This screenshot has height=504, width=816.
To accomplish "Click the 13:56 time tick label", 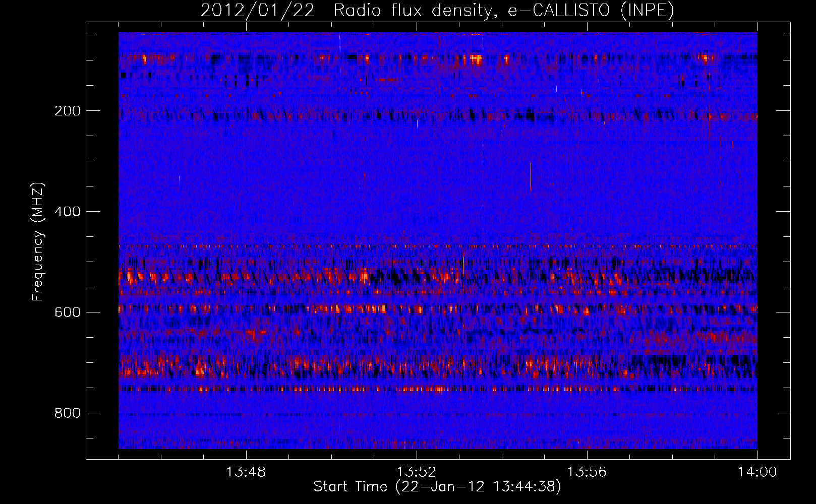I will (587, 472).
